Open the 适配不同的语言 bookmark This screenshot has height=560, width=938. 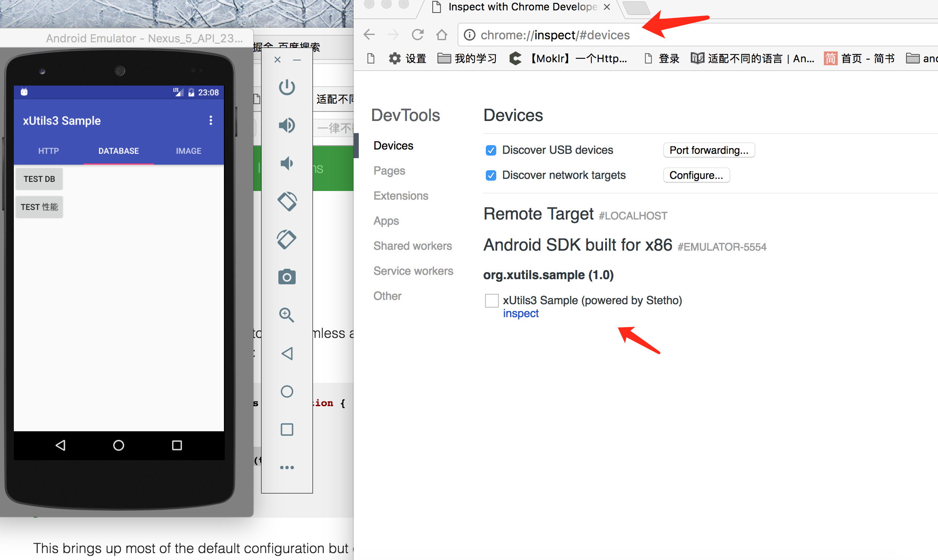(753, 58)
